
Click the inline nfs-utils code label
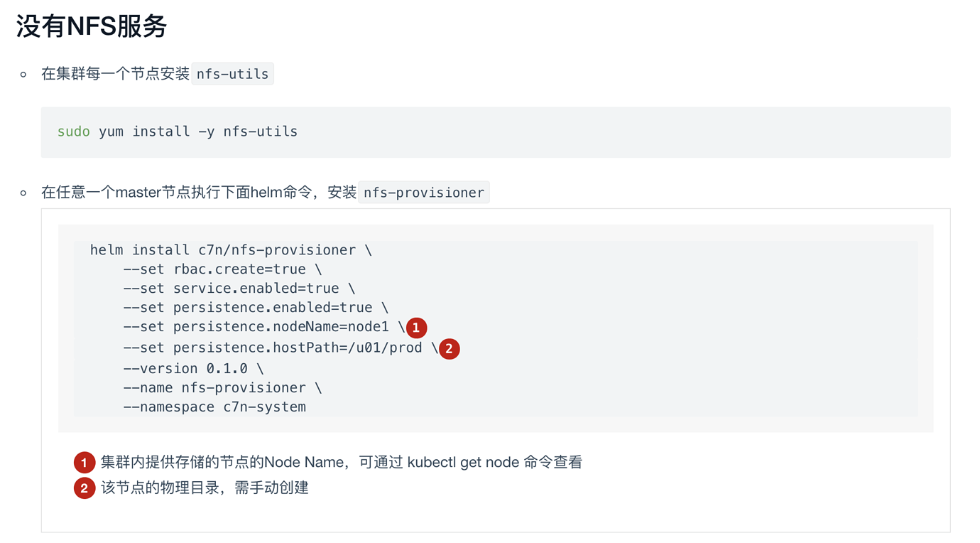pyautogui.click(x=233, y=74)
